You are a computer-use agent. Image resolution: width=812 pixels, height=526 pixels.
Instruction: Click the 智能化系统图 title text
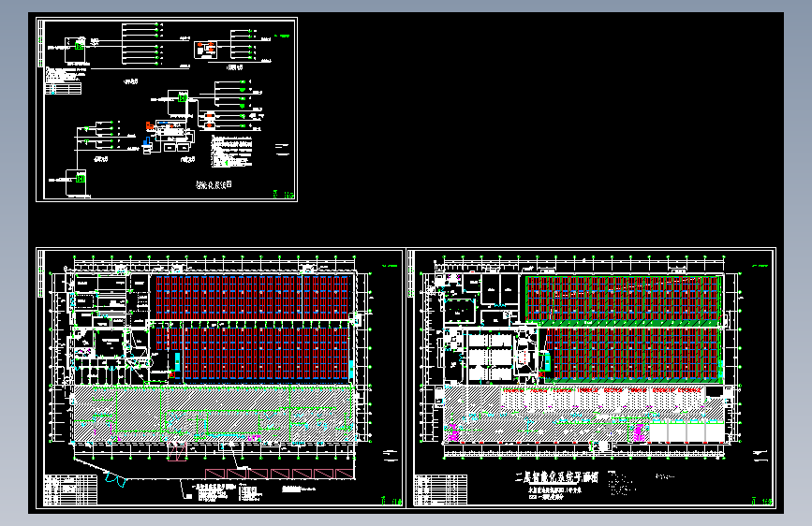coord(214,184)
